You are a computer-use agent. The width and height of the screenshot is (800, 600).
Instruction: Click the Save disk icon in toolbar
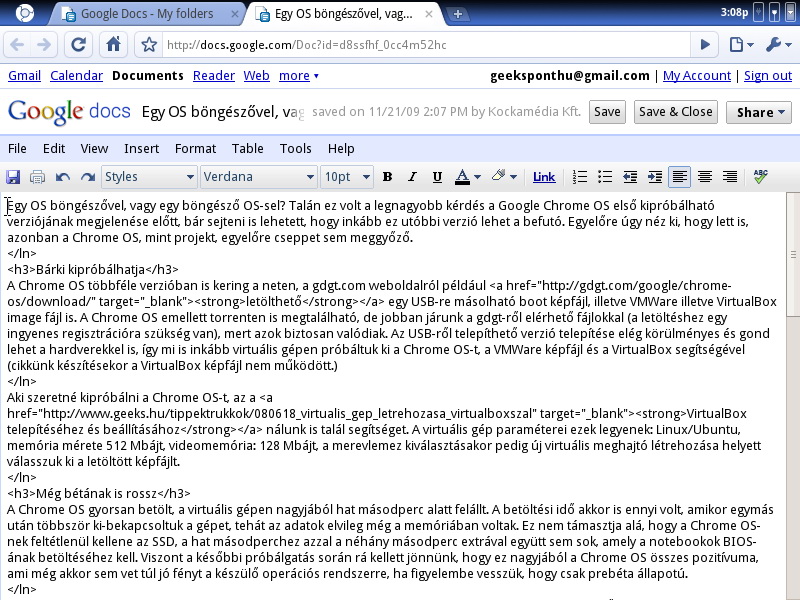[x=13, y=177]
